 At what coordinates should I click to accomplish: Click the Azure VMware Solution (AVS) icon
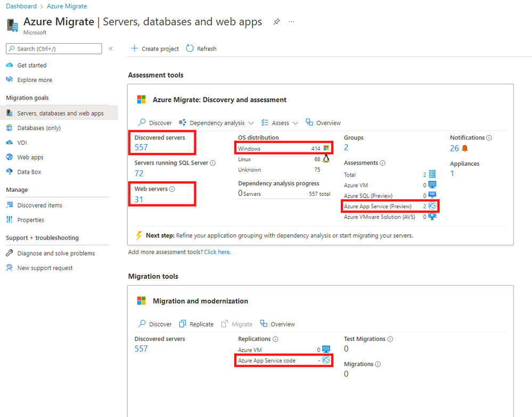coord(432,216)
